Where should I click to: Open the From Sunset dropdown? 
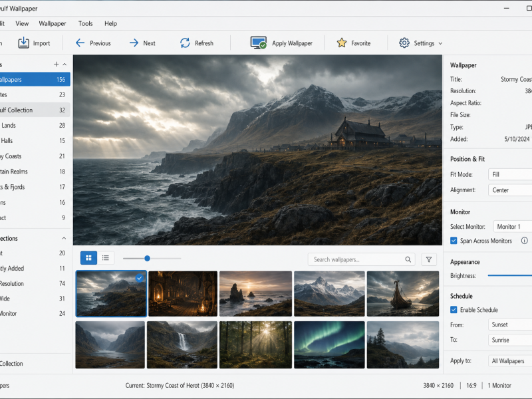510,325
